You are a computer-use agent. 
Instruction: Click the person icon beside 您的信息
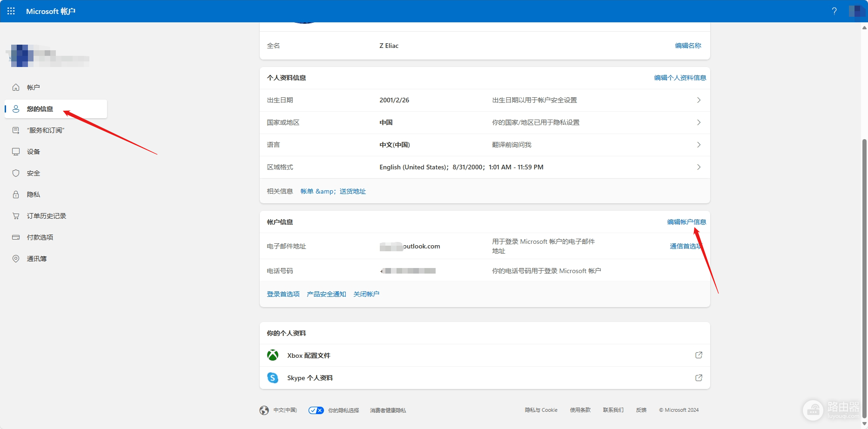(16, 109)
